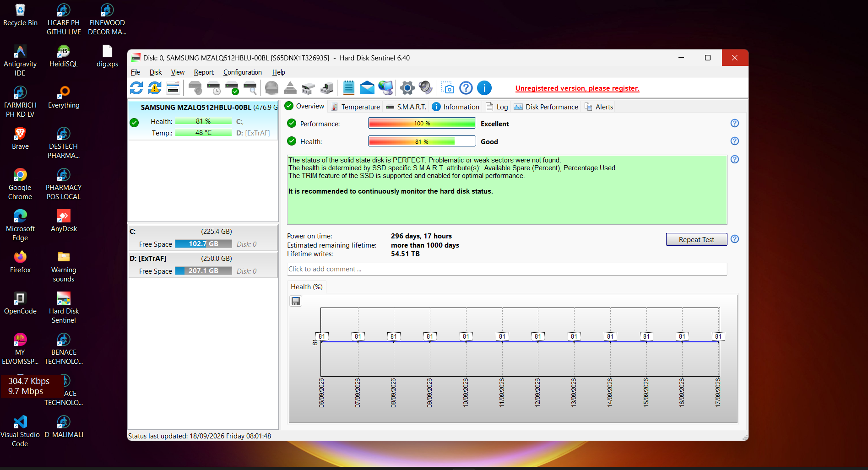The width and height of the screenshot is (868, 470).
Task: Click the C: 102.7 GB free space bar
Action: tap(204, 244)
